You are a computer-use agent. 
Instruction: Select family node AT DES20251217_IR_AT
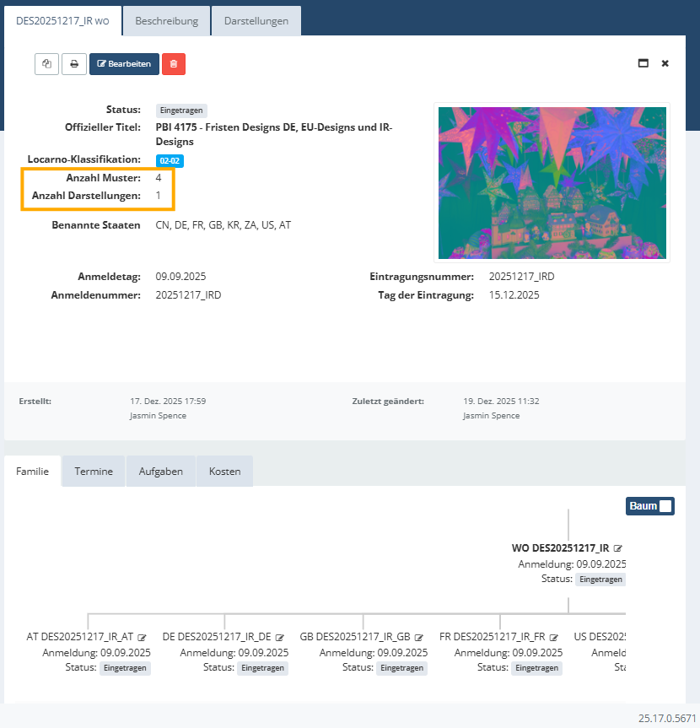tap(80, 637)
